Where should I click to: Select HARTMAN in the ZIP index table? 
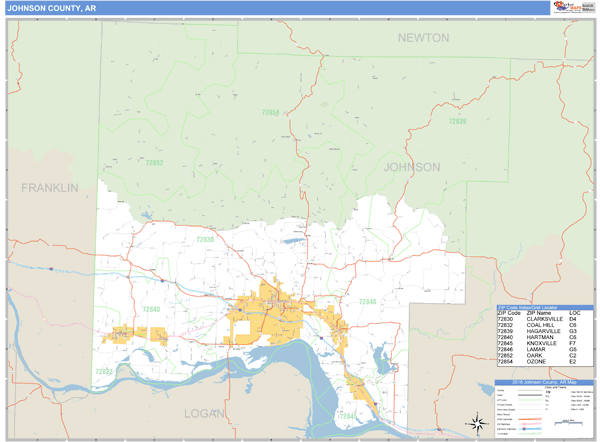coord(540,337)
